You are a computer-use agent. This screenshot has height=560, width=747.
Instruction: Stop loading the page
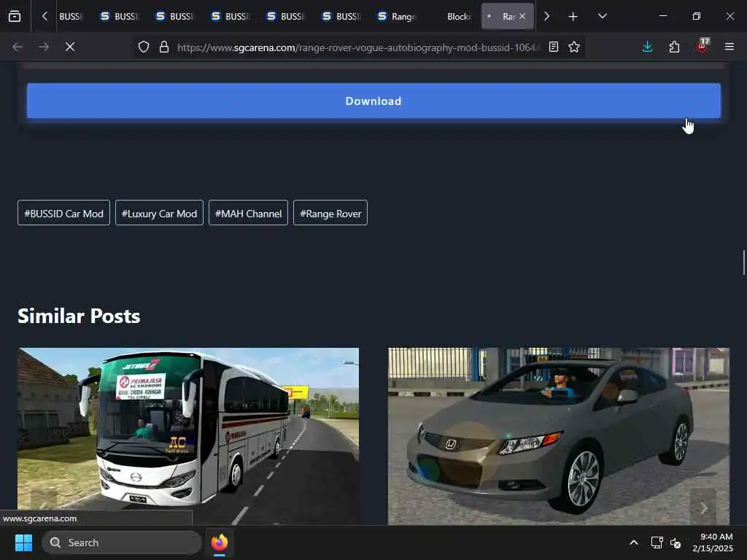point(70,47)
